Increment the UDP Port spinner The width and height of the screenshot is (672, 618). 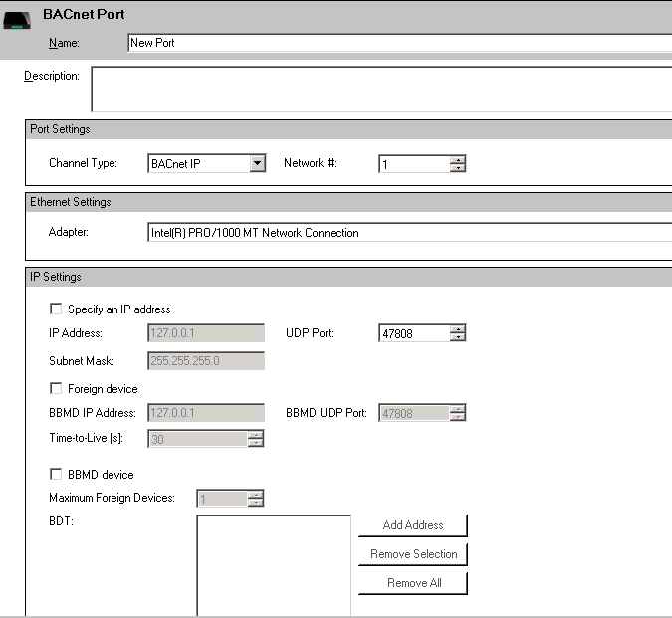pos(457,329)
